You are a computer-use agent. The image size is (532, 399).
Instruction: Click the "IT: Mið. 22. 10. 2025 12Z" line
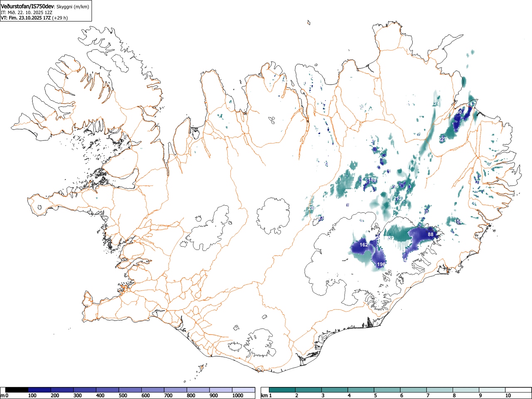click(x=27, y=12)
